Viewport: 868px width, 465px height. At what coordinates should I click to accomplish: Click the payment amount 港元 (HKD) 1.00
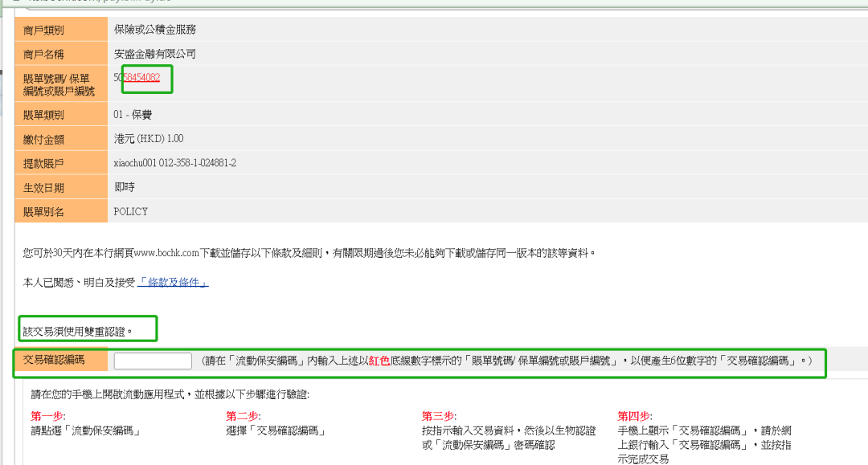(x=149, y=139)
